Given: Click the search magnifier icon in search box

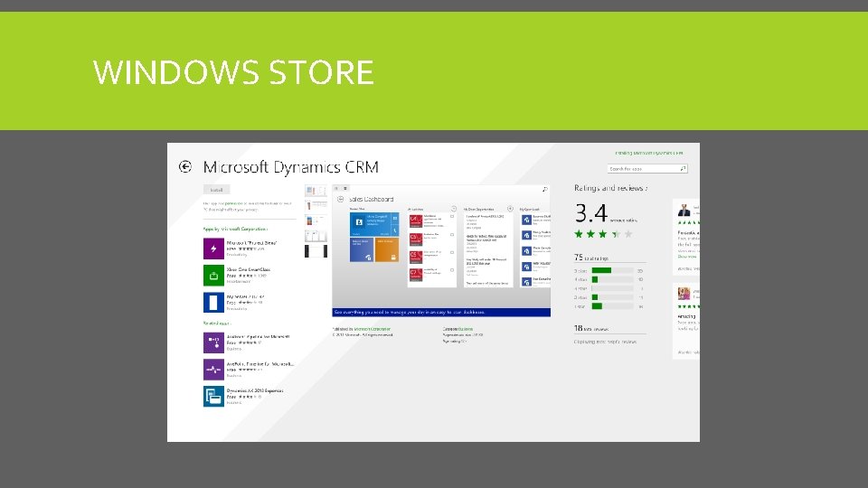Looking at the screenshot, I should point(683,169).
